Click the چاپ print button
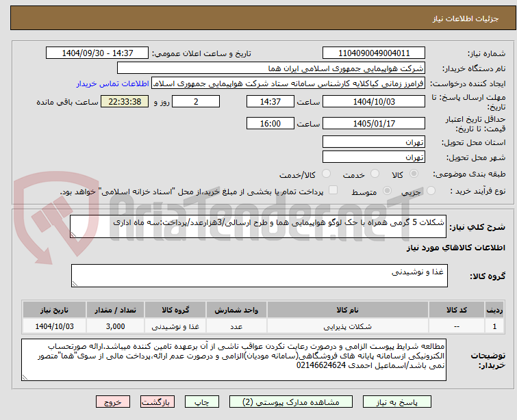 201,402
